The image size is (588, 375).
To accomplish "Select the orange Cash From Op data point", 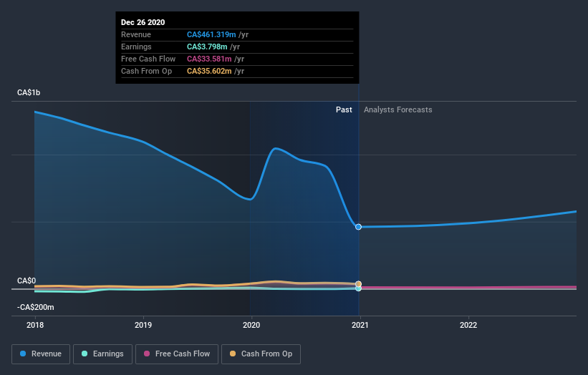I will tap(359, 284).
